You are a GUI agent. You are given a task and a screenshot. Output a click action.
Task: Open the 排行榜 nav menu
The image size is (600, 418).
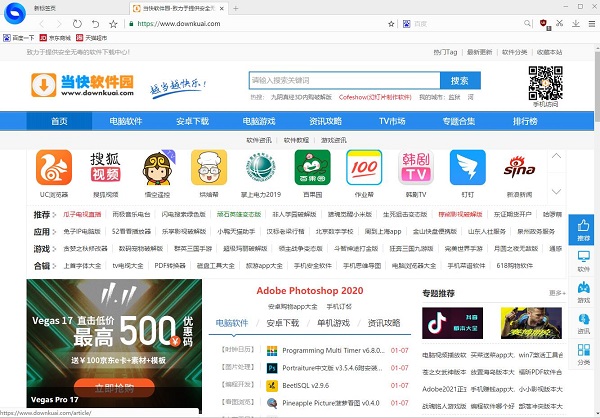(525, 121)
